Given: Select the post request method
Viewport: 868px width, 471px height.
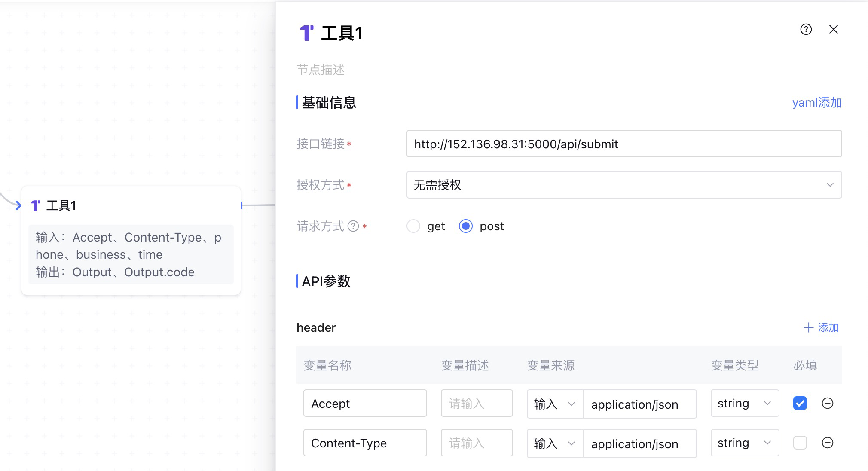Looking at the screenshot, I should (466, 226).
